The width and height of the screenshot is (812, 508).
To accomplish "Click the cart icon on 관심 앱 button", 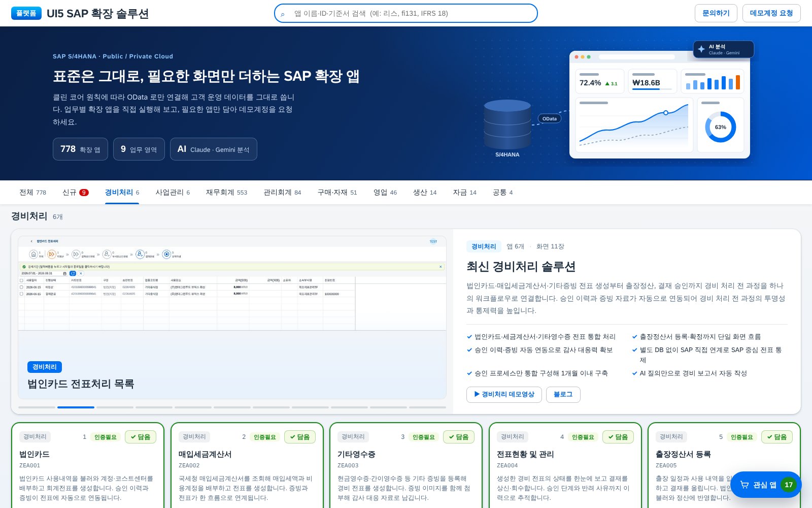I will pos(745,485).
